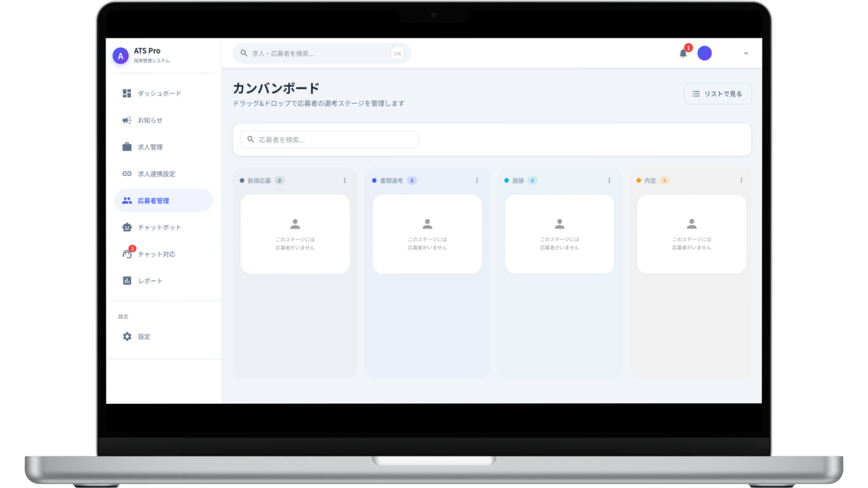Click the ATS Pro logo avatar
868x488 pixels.
[121, 56]
